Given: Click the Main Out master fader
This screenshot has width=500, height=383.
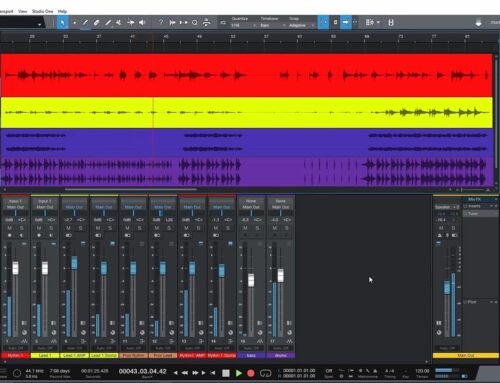Looking at the screenshot, I should pyautogui.click(x=447, y=287).
